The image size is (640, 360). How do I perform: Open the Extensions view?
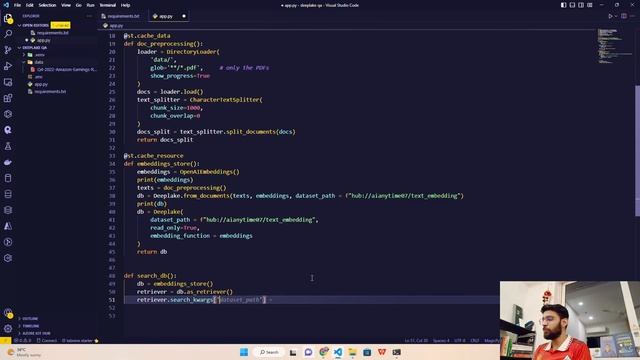[8, 98]
